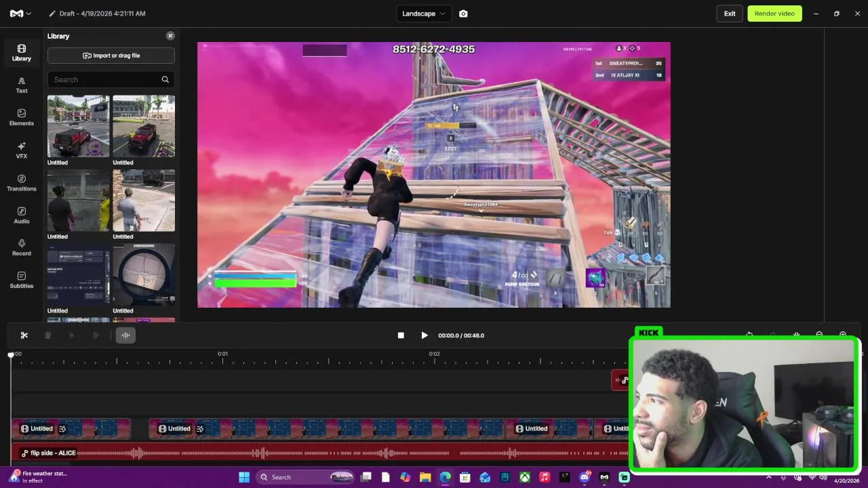868x488 pixels.
Task: Click the Render video button
Action: pos(774,14)
